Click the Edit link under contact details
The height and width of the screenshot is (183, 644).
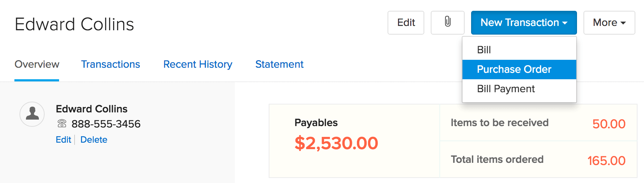click(63, 140)
